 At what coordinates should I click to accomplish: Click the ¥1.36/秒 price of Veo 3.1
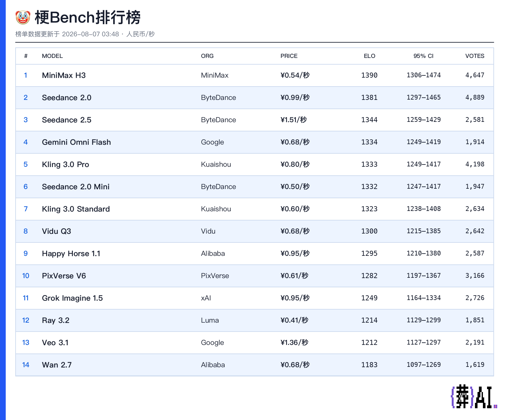(x=295, y=343)
